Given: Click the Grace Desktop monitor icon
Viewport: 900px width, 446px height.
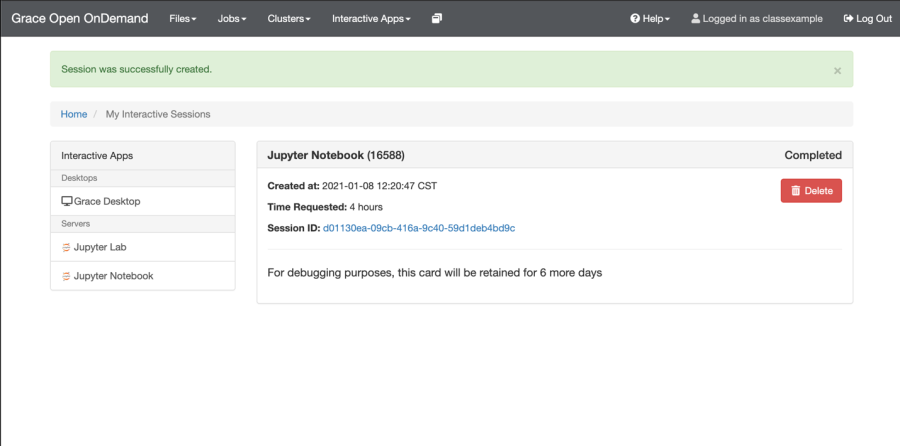Looking at the screenshot, I should click(x=67, y=201).
